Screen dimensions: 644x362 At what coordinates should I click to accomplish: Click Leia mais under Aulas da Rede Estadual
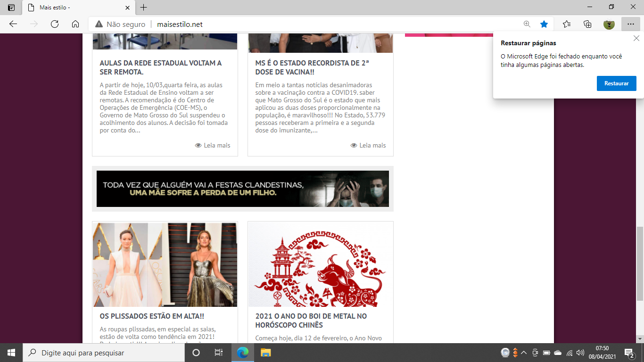(x=213, y=145)
